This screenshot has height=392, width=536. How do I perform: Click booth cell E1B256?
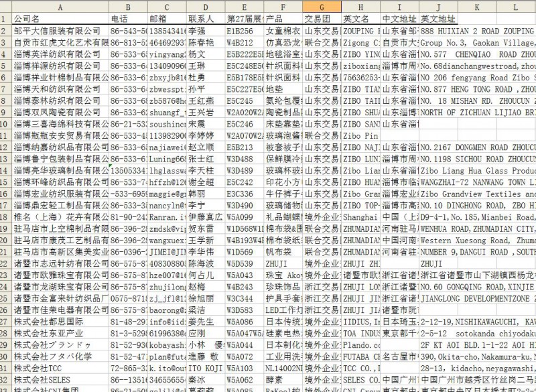pyautogui.click(x=245, y=31)
